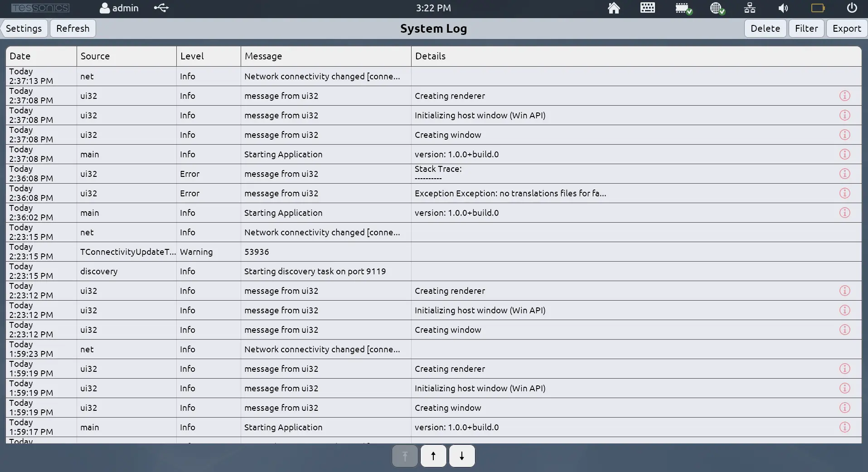Sort by the Date column header
This screenshot has width=868, height=472.
point(41,56)
